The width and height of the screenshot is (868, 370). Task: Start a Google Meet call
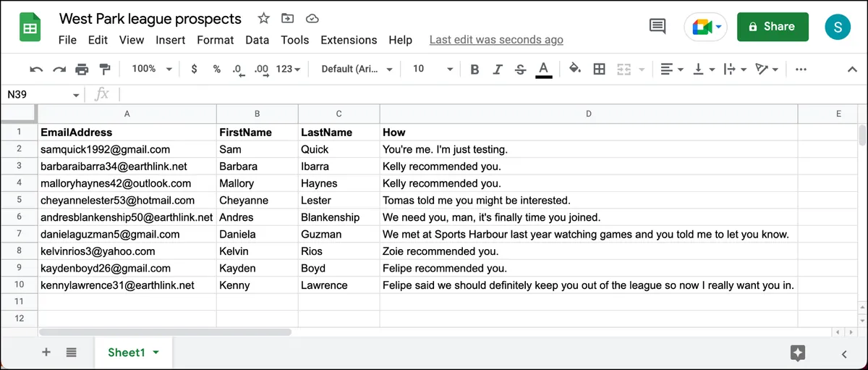(x=705, y=27)
